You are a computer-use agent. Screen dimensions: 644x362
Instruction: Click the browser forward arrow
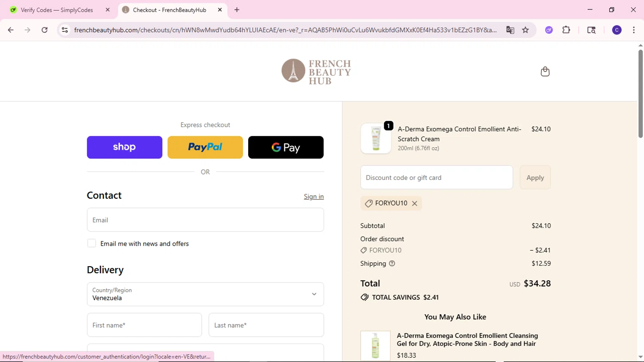tap(27, 30)
